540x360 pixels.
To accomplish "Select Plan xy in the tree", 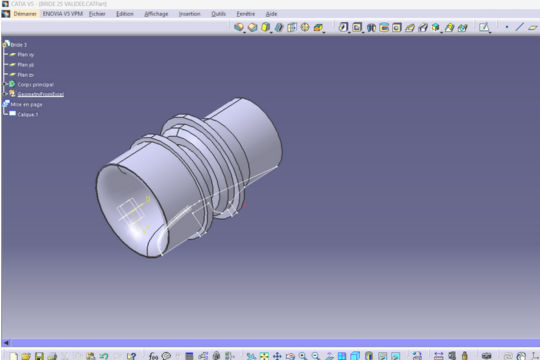I will pos(25,54).
